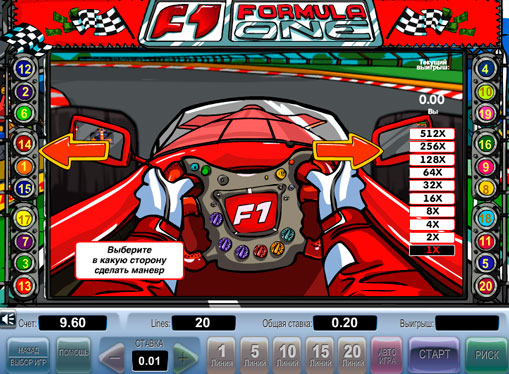Choose the 5 lines button
Viewport: 509px width, 374px height.
(x=254, y=355)
